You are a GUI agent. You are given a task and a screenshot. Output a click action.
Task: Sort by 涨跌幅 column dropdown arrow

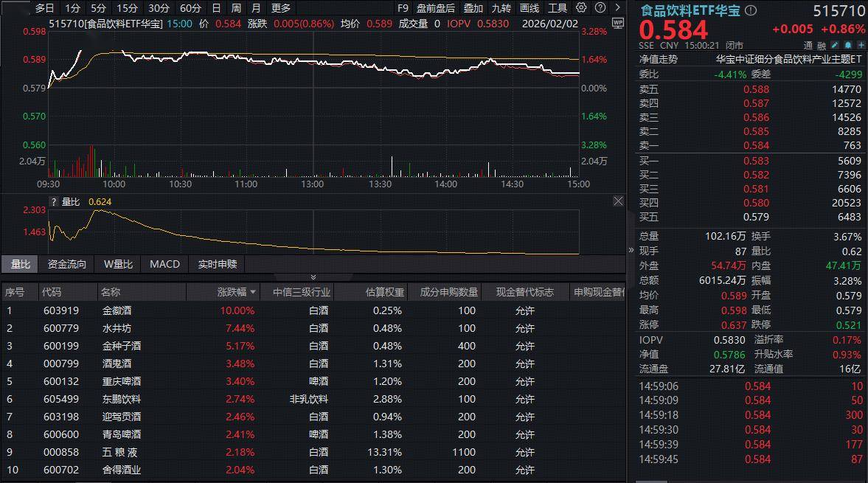[254, 293]
